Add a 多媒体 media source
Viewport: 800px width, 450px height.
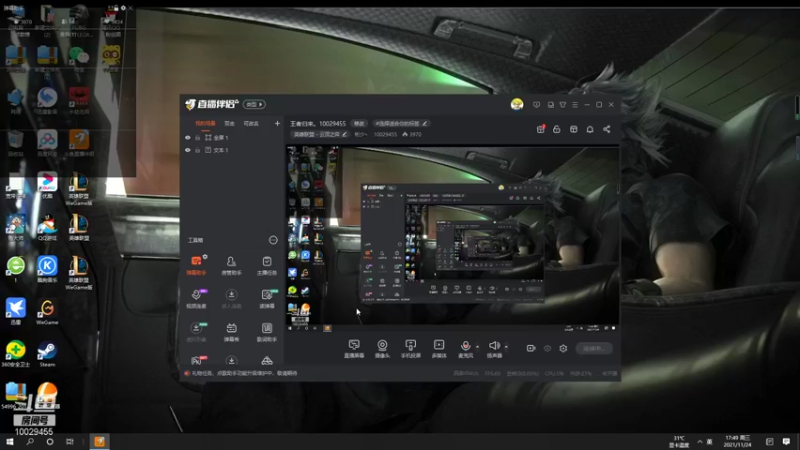[439, 349]
